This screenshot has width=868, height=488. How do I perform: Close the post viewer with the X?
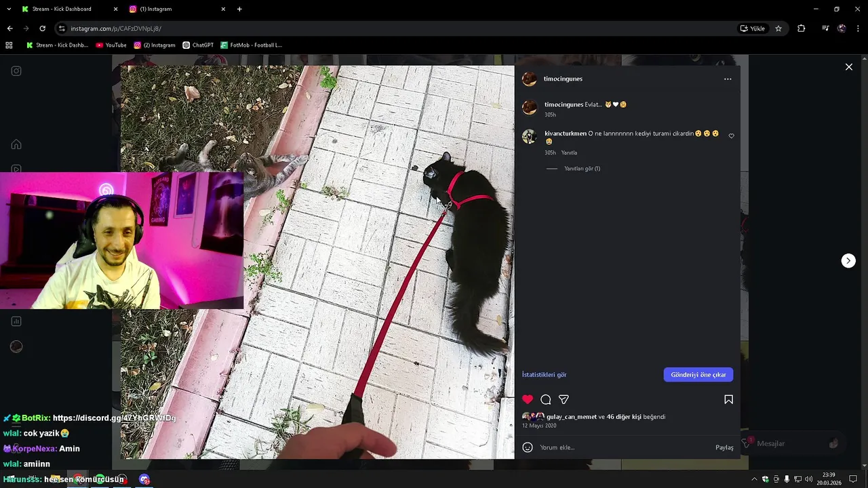pyautogui.click(x=848, y=67)
